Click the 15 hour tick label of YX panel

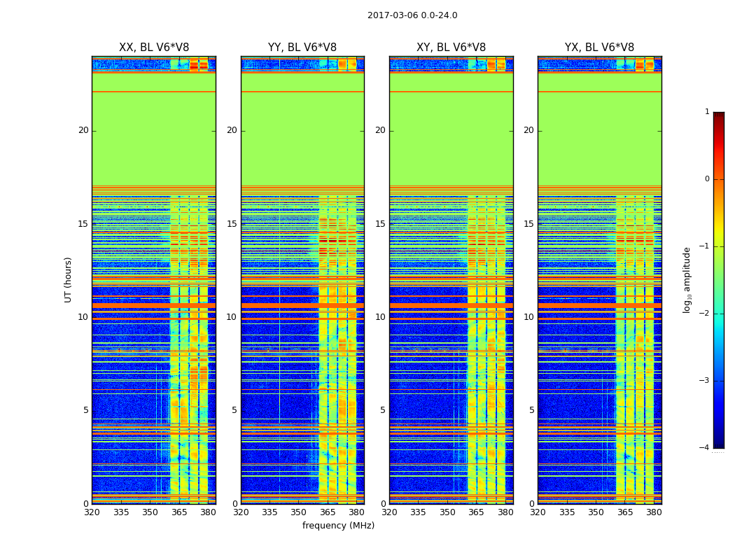click(528, 224)
